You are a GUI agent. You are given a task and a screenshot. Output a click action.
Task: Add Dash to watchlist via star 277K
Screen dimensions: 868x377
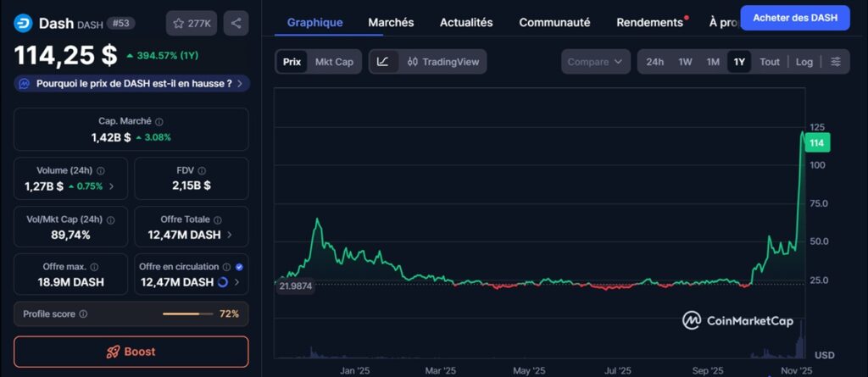(192, 23)
